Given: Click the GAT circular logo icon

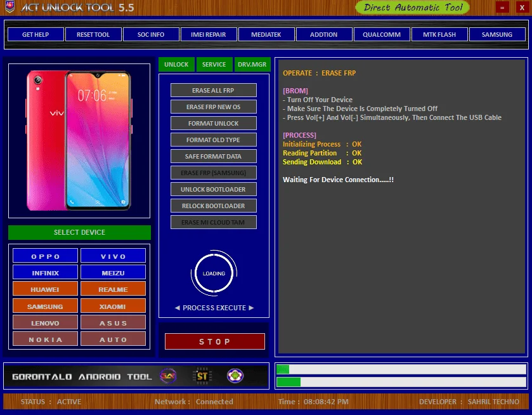Looking at the screenshot, I should 168,376.
